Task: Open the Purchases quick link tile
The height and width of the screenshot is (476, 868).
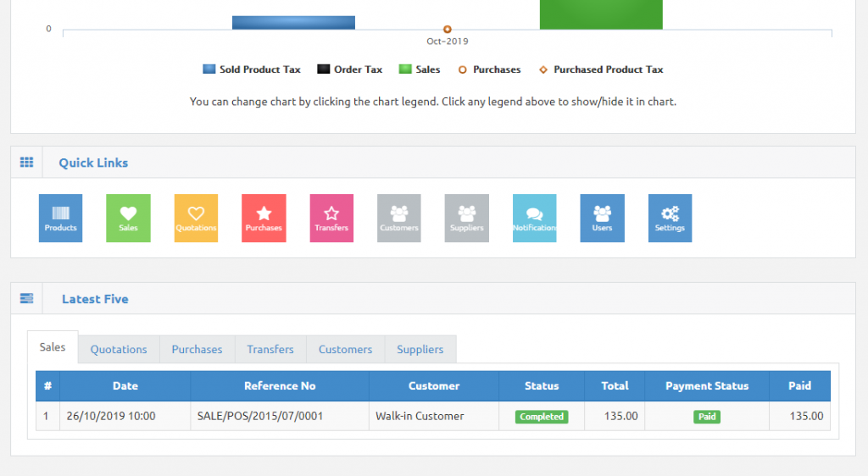Action: [x=264, y=218]
